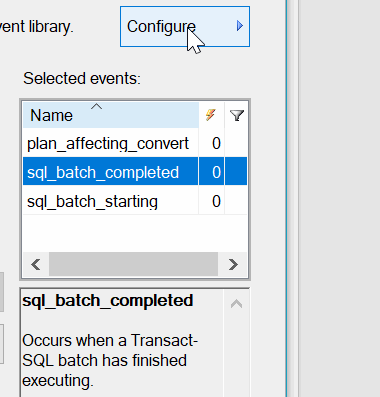Image resolution: width=380 pixels, height=397 pixels.
Task: Click the sql_batch_completed description heading
Action: coord(108,301)
